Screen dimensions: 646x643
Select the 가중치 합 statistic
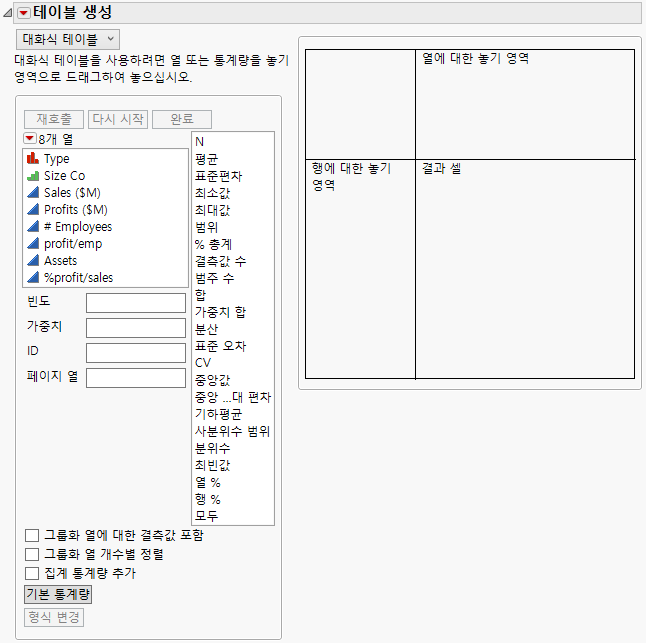click(220, 312)
